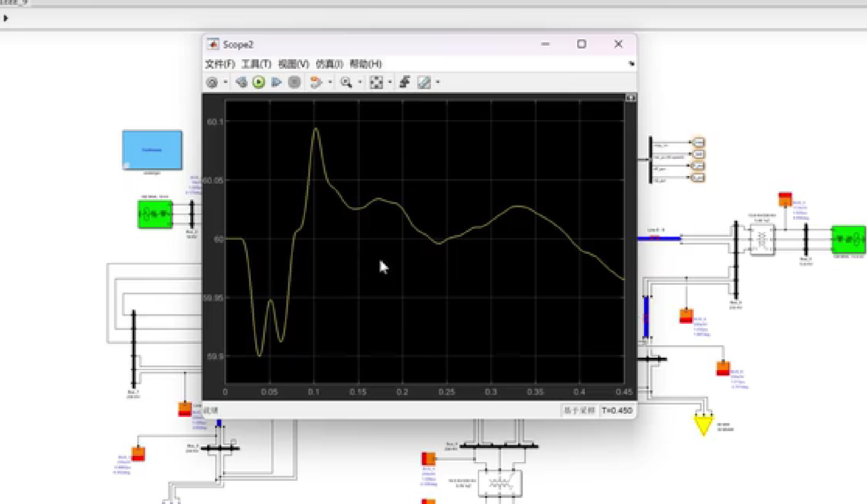Toggle the maximize axes button in the plot corner

coord(630,98)
